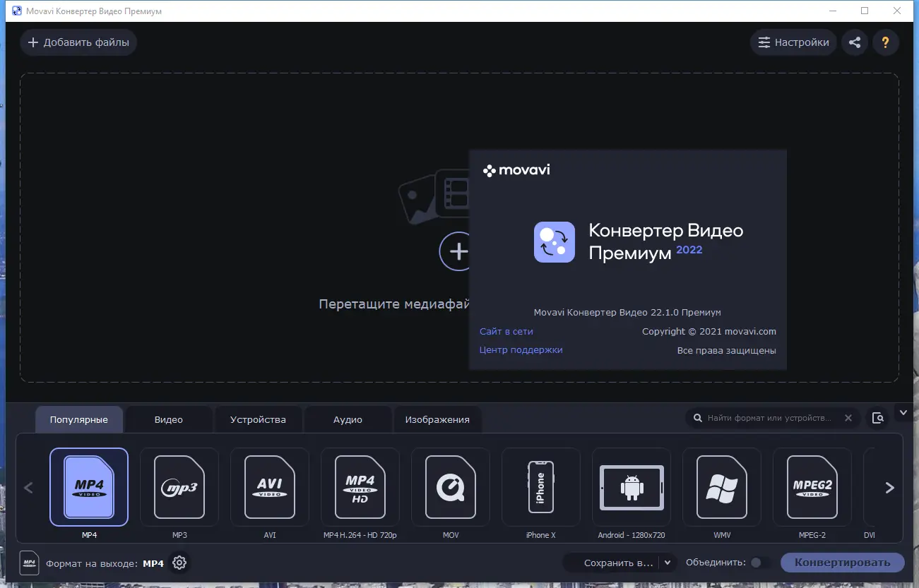
Task: Open help with the question mark icon
Action: pyautogui.click(x=886, y=42)
